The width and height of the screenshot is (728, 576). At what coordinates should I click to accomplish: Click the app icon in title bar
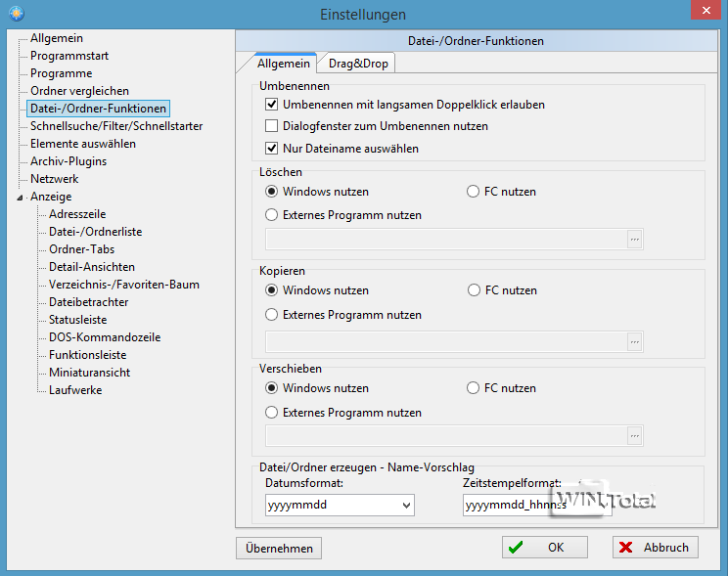click(14, 14)
